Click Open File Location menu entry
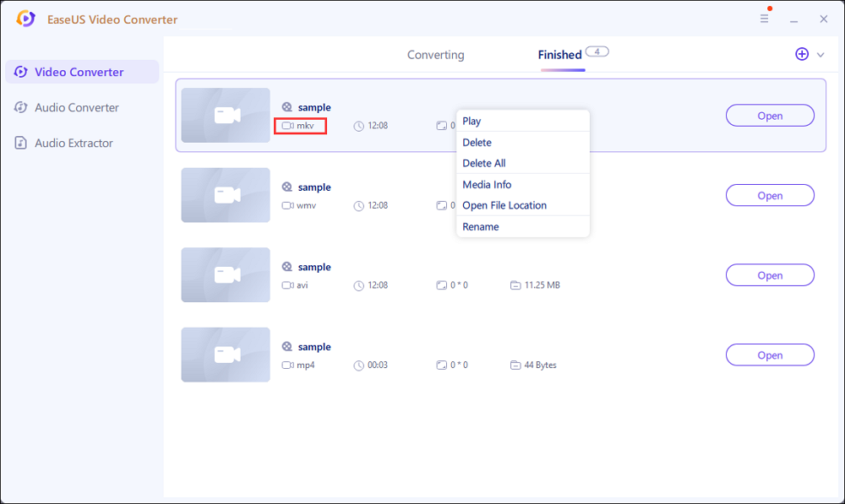845x504 pixels. 504,205
